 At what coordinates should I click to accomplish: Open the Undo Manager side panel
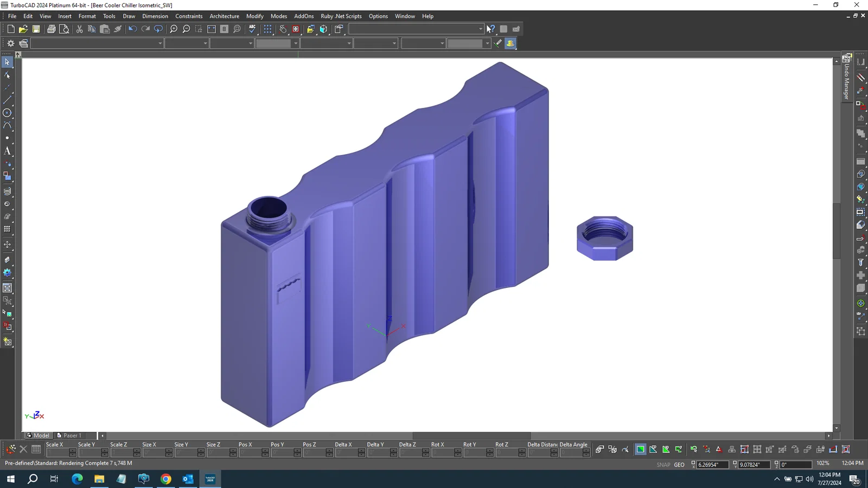[x=846, y=77]
